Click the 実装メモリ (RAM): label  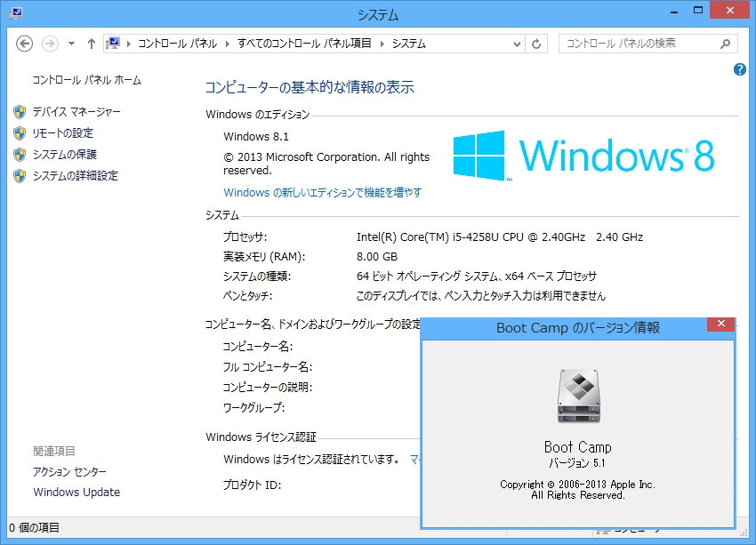click(x=264, y=256)
